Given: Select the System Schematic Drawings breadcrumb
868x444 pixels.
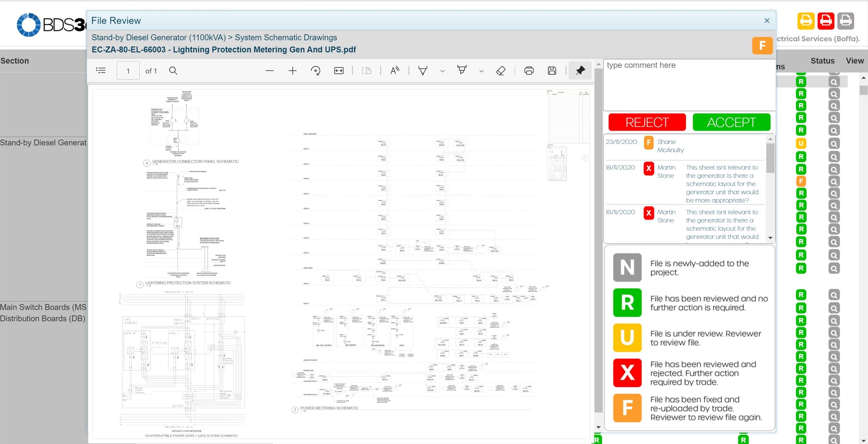Looking at the screenshot, I should tap(286, 37).
